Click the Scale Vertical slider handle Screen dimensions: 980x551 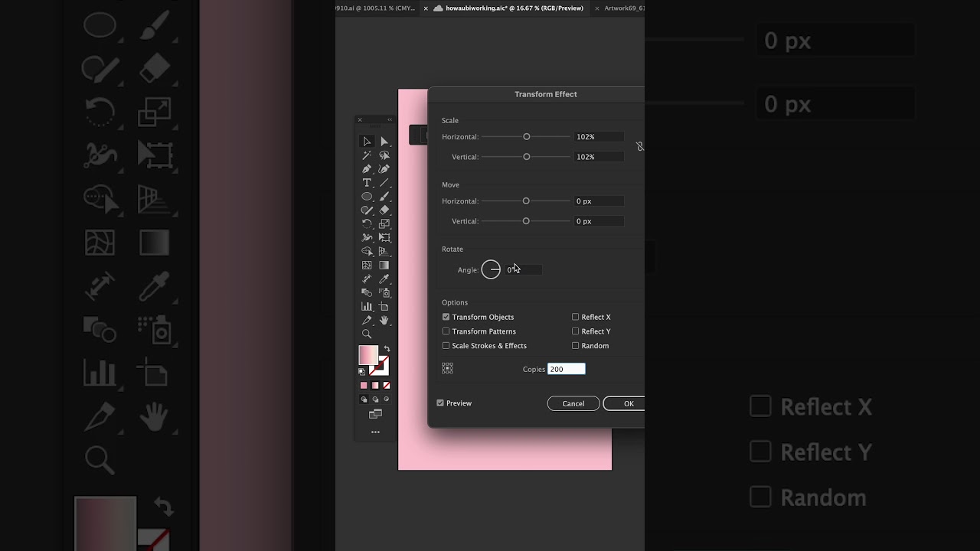[x=527, y=157]
